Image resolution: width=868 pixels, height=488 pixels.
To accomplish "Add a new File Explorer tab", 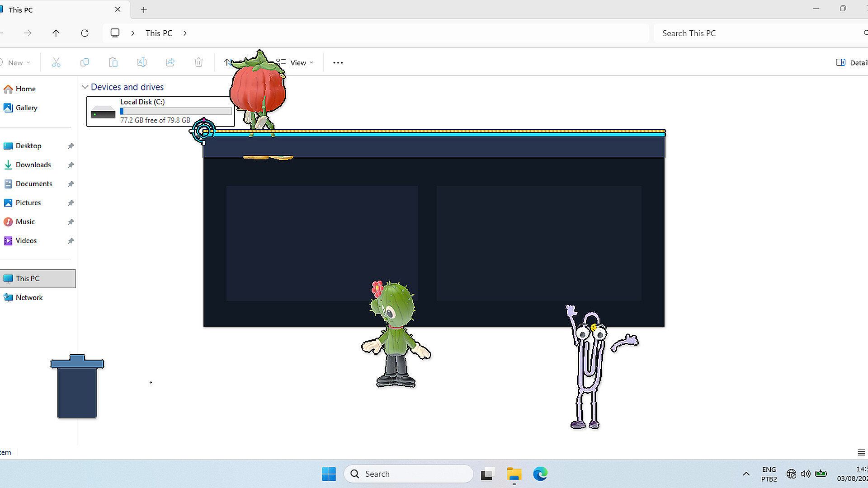I will [x=144, y=9].
